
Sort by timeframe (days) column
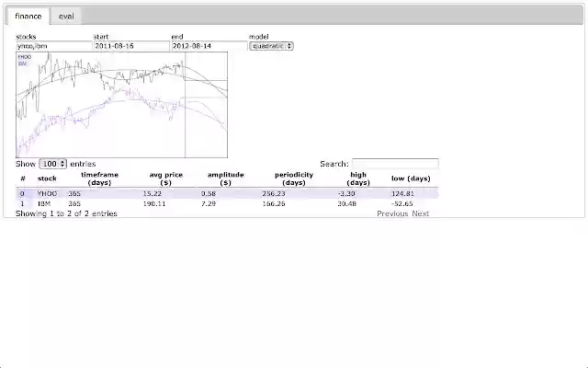(x=99, y=178)
